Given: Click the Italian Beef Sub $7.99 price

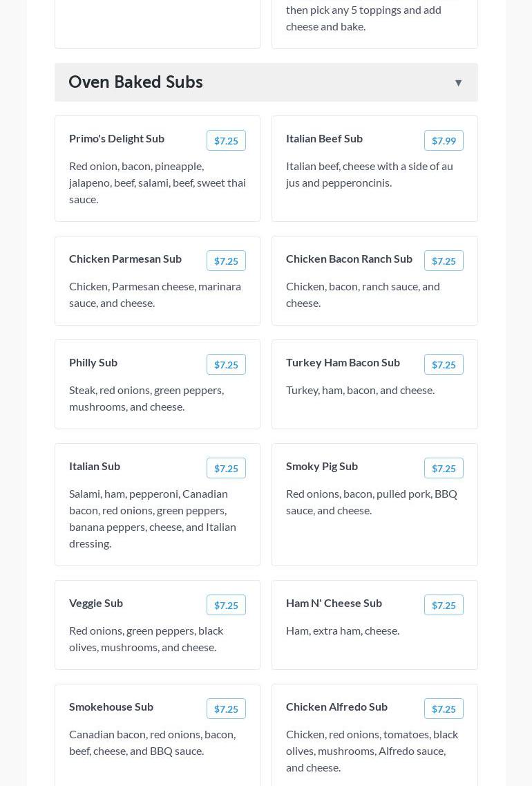Looking at the screenshot, I should pyautogui.click(x=444, y=140).
